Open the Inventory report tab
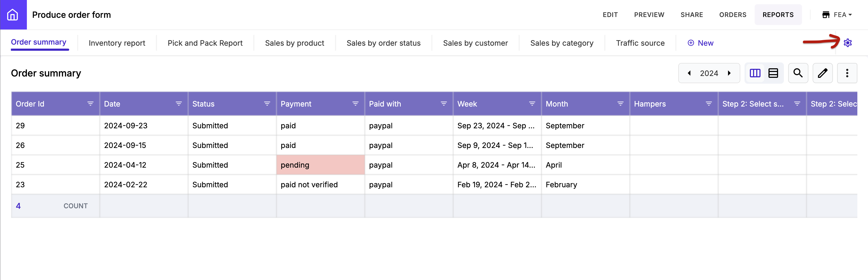 117,43
